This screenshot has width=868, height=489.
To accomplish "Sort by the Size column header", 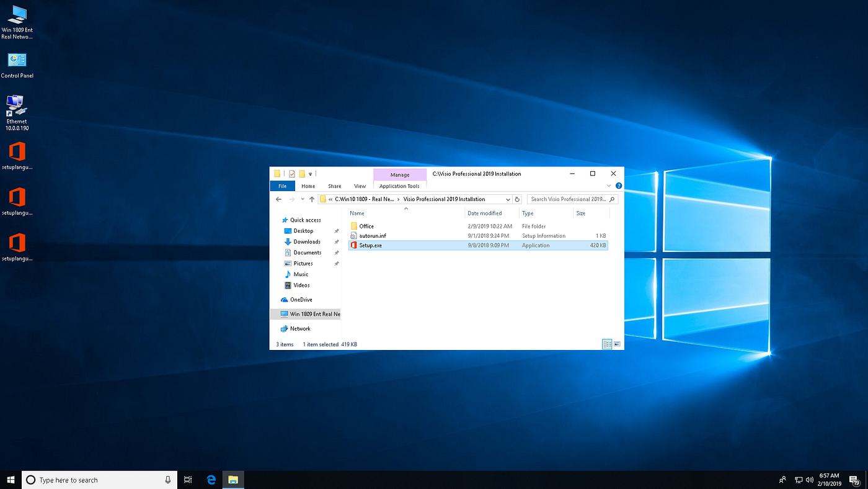I will tap(591, 213).
